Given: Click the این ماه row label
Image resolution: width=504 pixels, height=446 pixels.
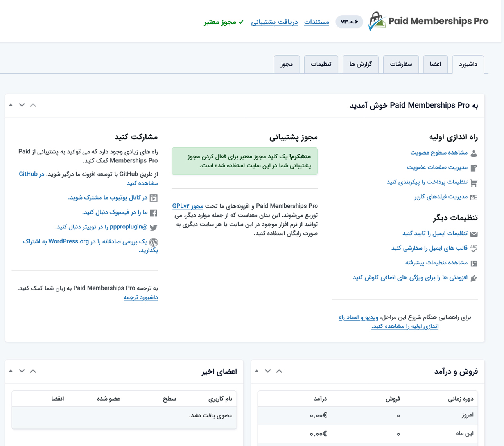Looking at the screenshot, I should [465, 433].
